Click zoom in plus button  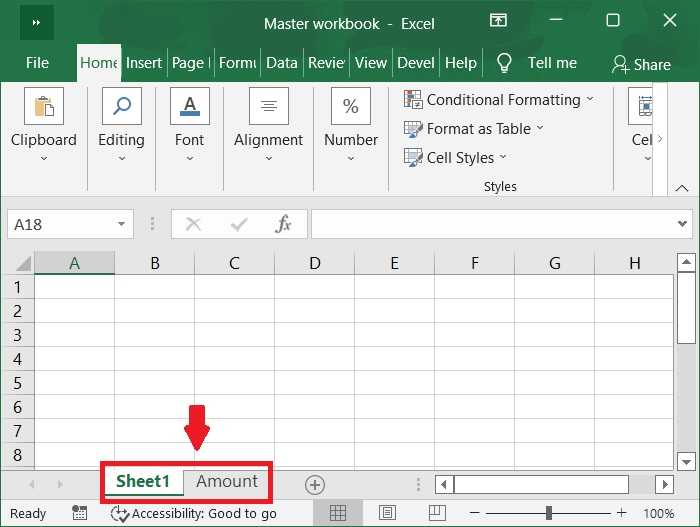621,513
